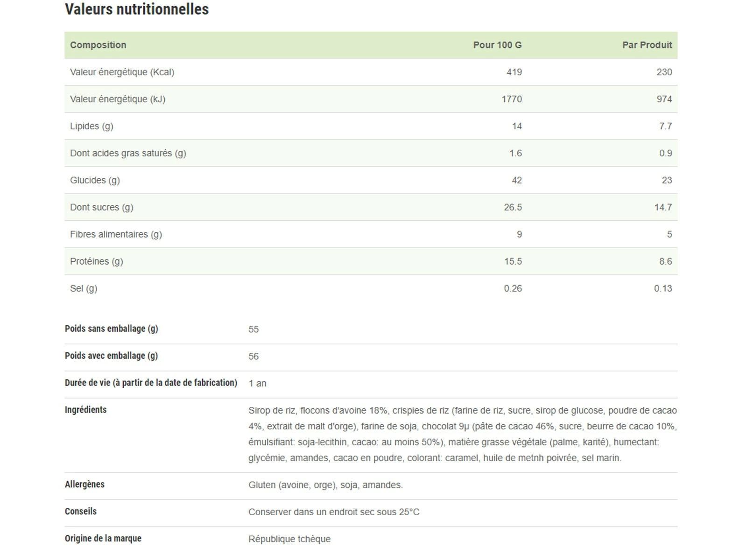Click the Protéines (g) row label

(96, 261)
